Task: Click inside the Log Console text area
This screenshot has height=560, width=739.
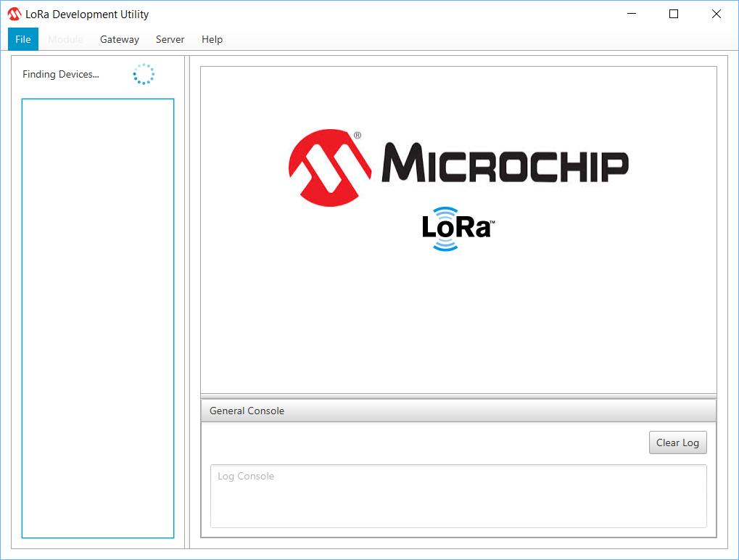Action: coord(458,496)
